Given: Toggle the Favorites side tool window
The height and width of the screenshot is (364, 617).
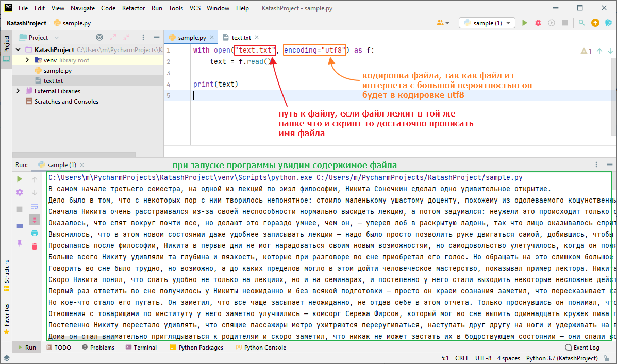Looking at the screenshot, I should pos(6,319).
